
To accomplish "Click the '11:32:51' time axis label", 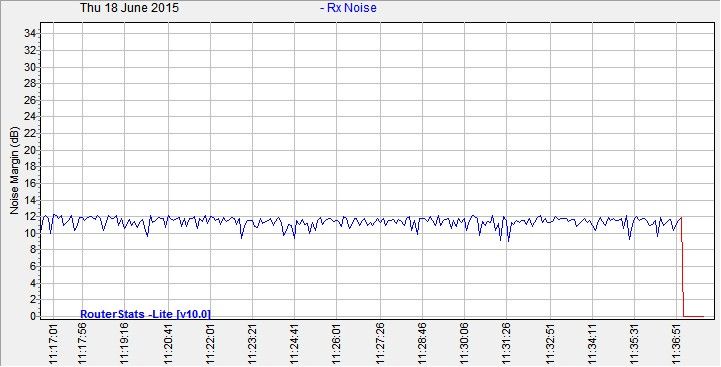I will coord(550,343).
